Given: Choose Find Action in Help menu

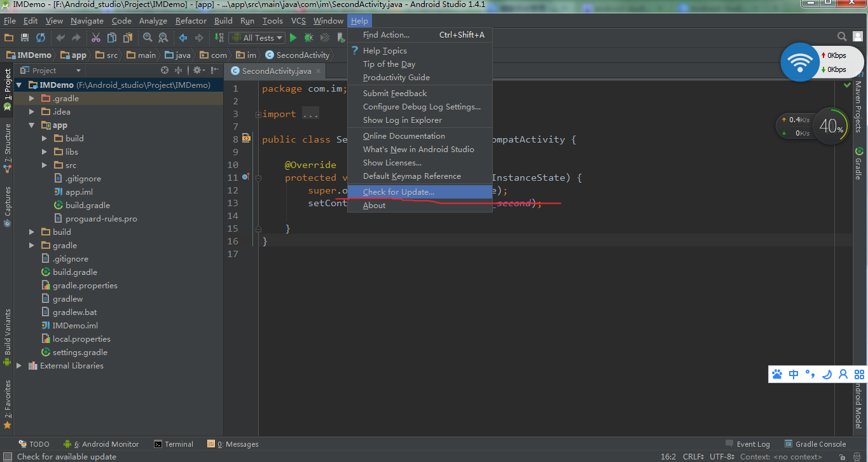Looking at the screenshot, I should click(x=420, y=35).
